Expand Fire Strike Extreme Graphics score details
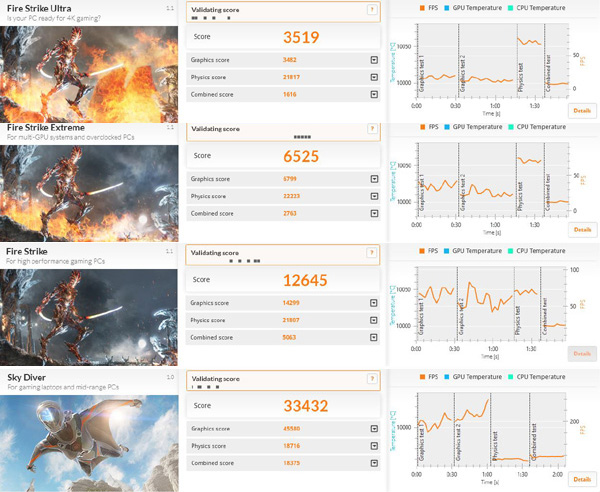The height and width of the screenshot is (492, 600). tap(374, 179)
